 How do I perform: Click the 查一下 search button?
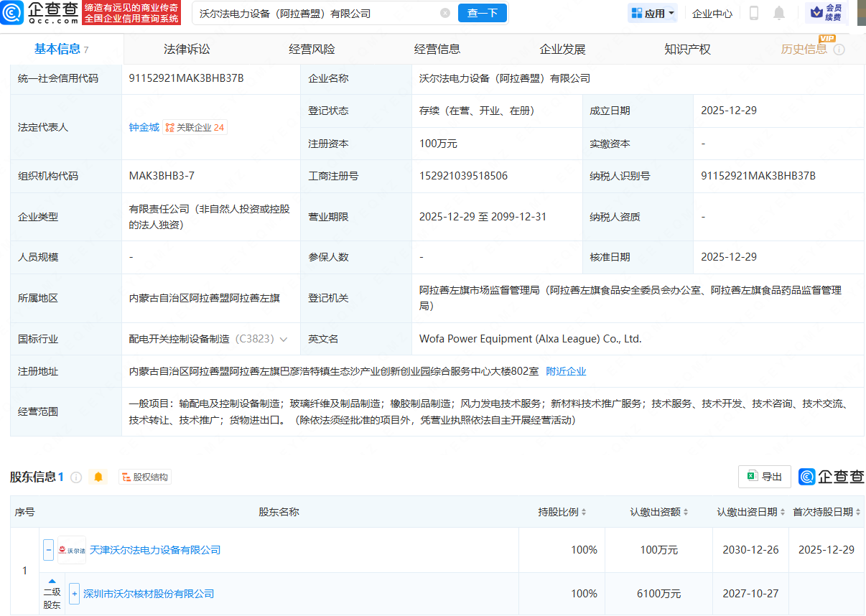coord(482,13)
